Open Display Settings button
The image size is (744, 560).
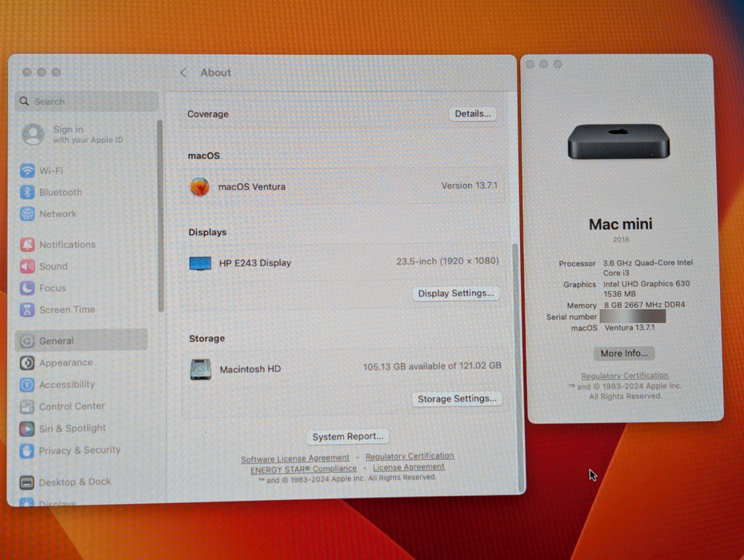pyautogui.click(x=455, y=294)
